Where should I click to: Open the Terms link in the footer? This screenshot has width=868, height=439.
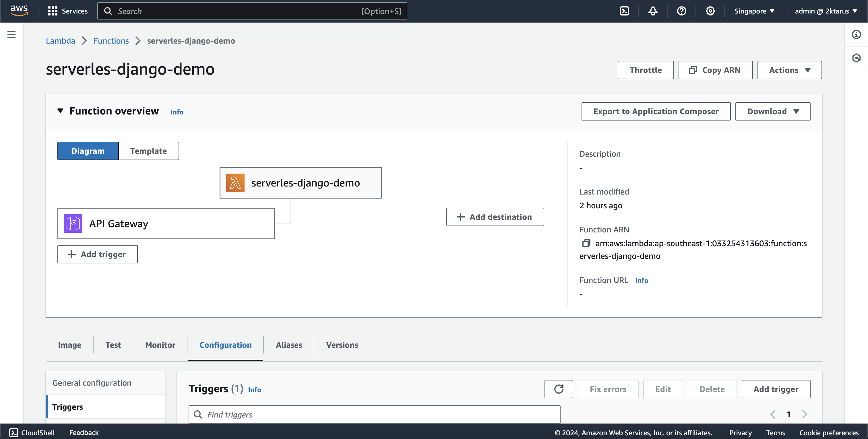(775, 433)
